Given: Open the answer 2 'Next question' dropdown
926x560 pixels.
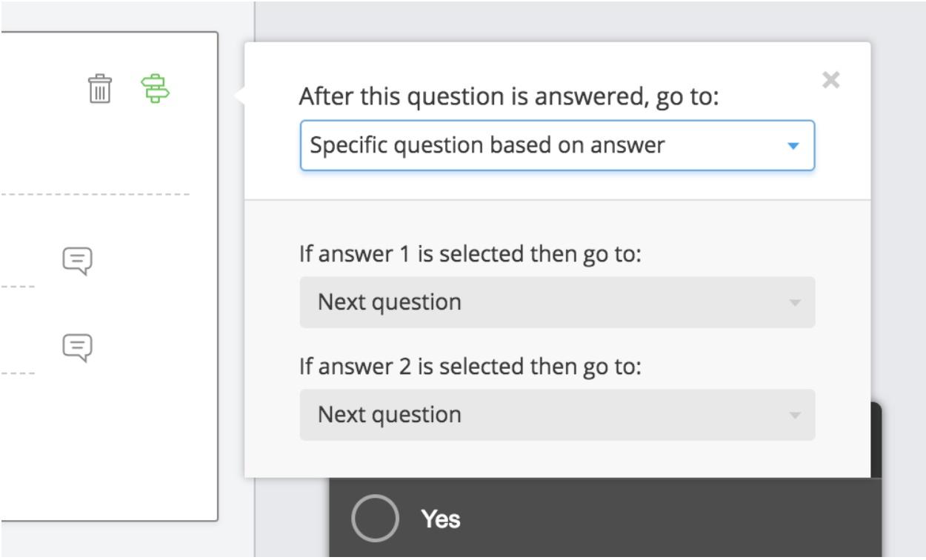Looking at the screenshot, I should [557, 415].
